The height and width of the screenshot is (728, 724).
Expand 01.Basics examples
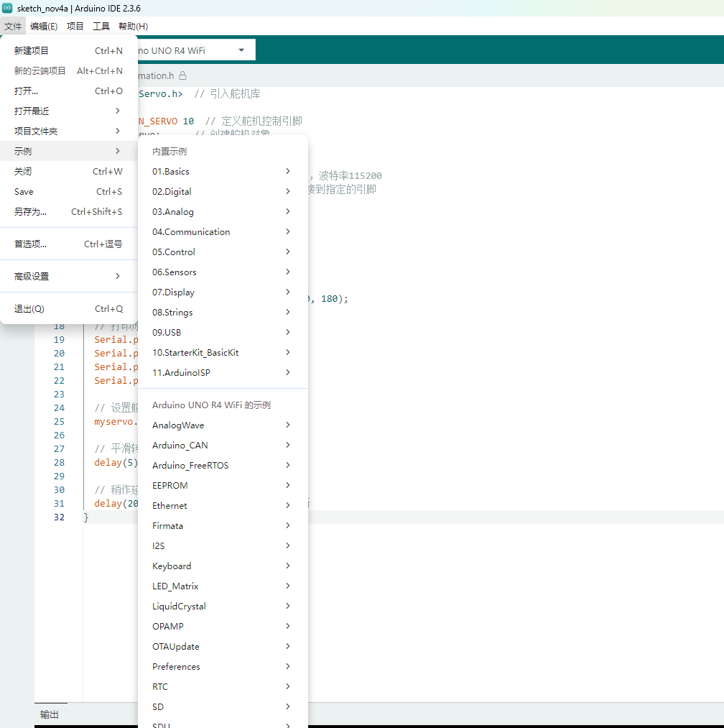coord(223,171)
